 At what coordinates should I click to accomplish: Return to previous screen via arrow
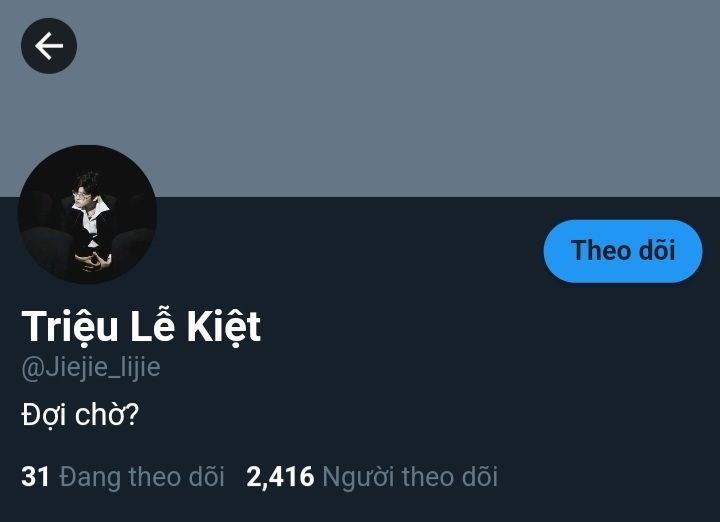(x=49, y=46)
